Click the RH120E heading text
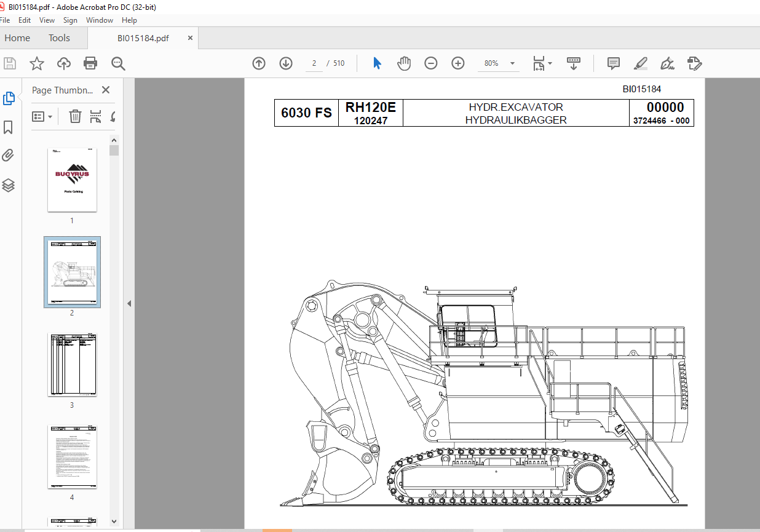The height and width of the screenshot is (532, 760). pos(371,108)
